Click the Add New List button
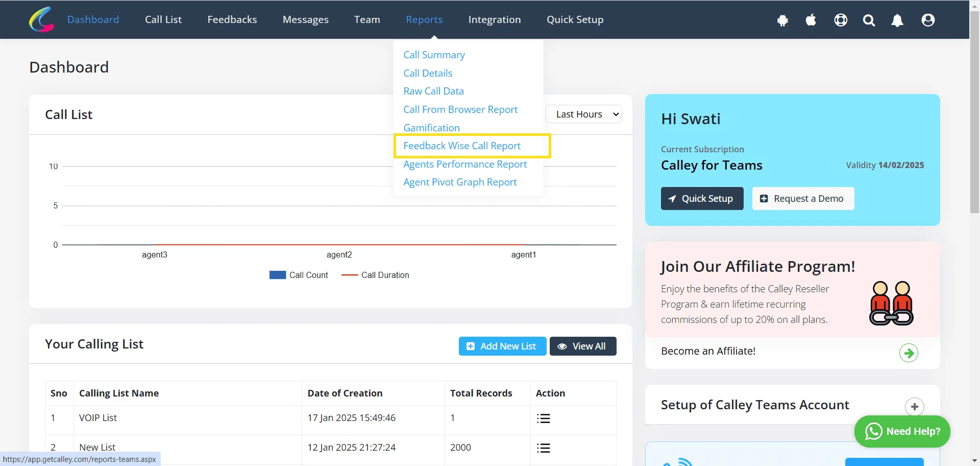 point(502,346)
